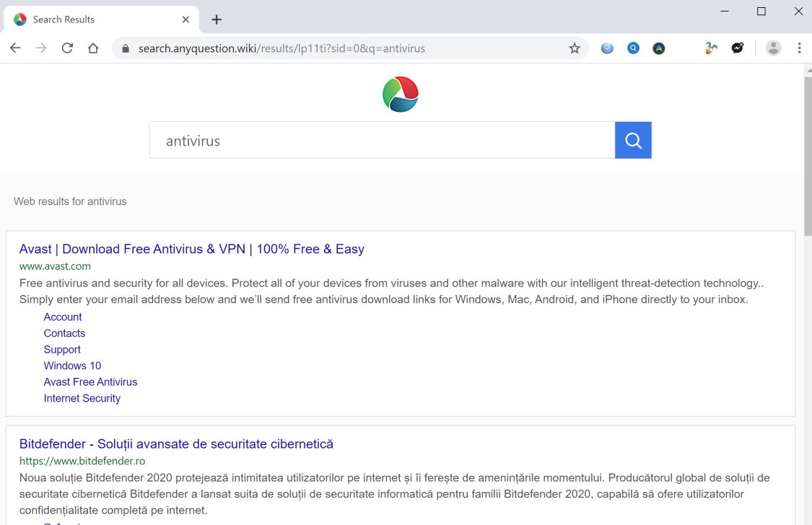
Task: Close the Search Results tab
Action: 185,19
